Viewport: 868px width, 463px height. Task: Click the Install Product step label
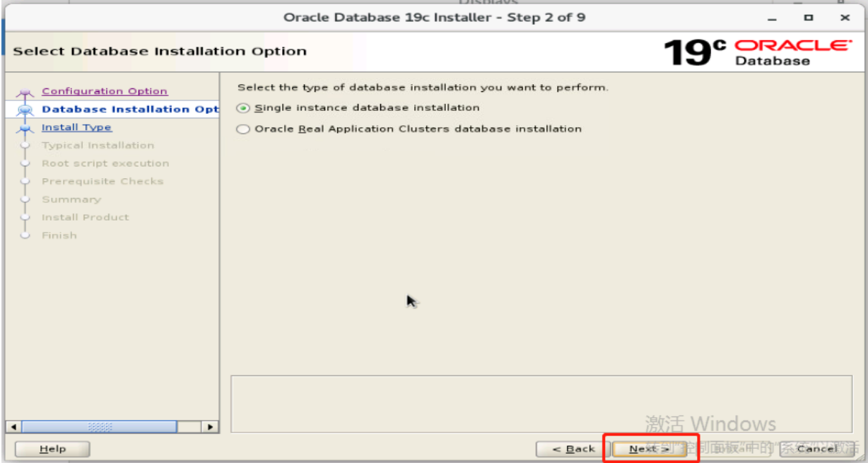86,218
